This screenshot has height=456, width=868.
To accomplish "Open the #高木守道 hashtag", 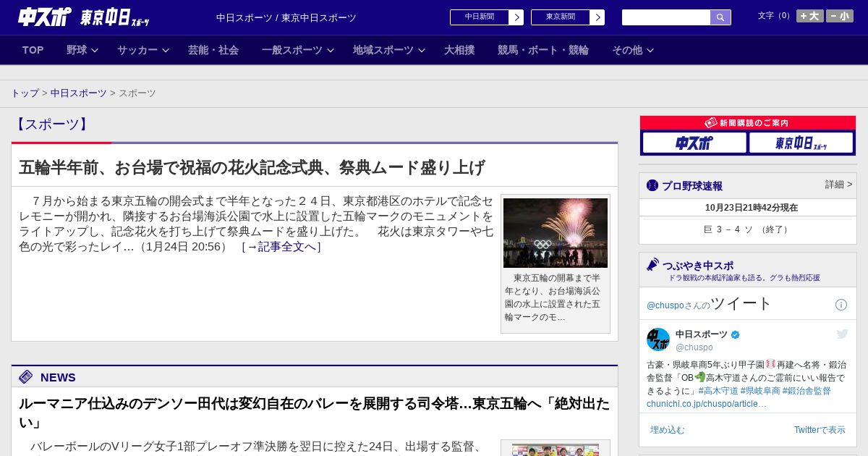I will tap(718, 391).
